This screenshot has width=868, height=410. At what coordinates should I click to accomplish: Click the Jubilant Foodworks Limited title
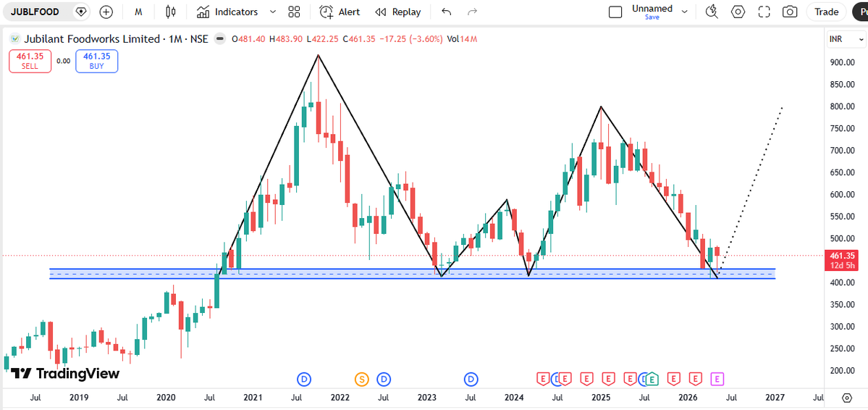91,39
